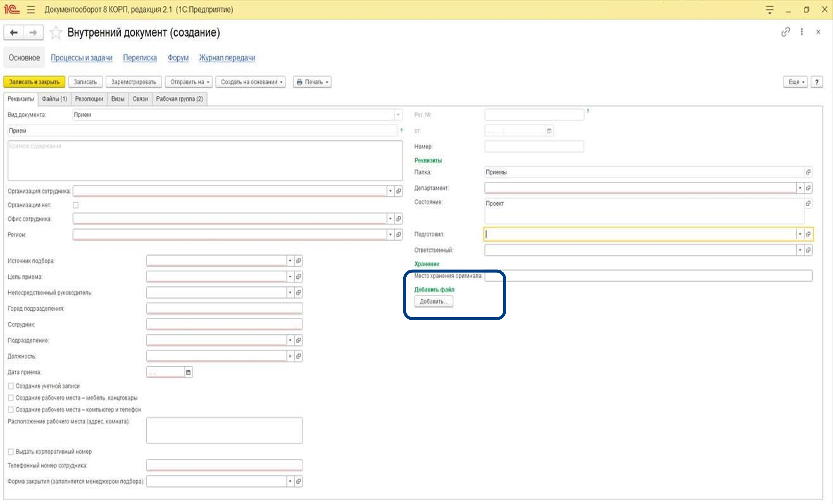
Task: Open the Печать menu button
Action: click(x=312, y=82)
